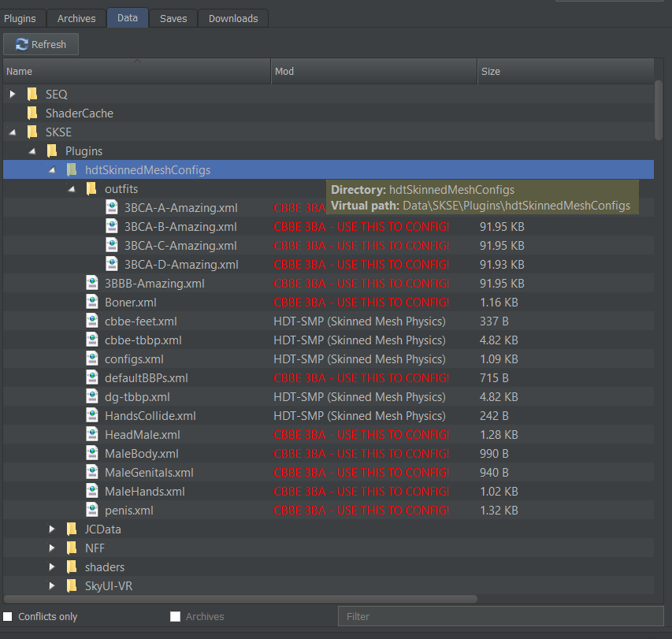Select the NFF folder name
Image resolution: width=672 pixels, height=639 pixels.
pyautogui.click(x=95, y=548)
